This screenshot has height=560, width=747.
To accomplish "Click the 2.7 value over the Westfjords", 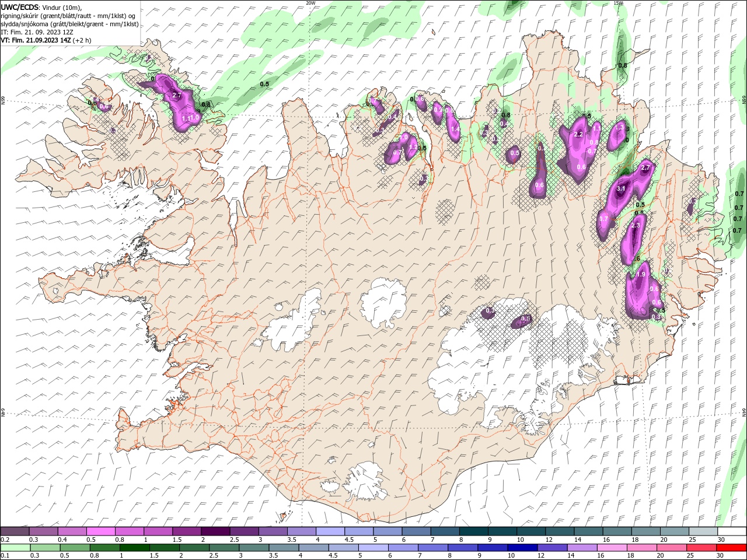I will point(177,94).
